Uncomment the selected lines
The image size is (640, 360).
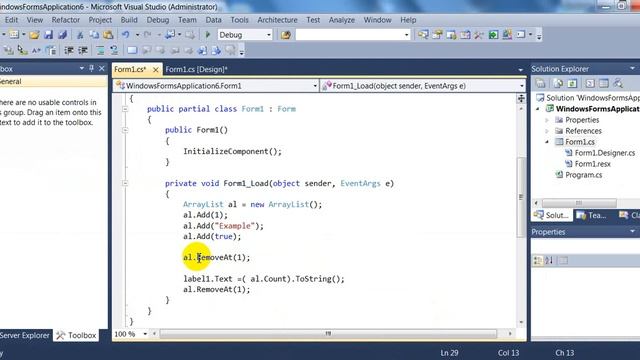click(114, 51)
